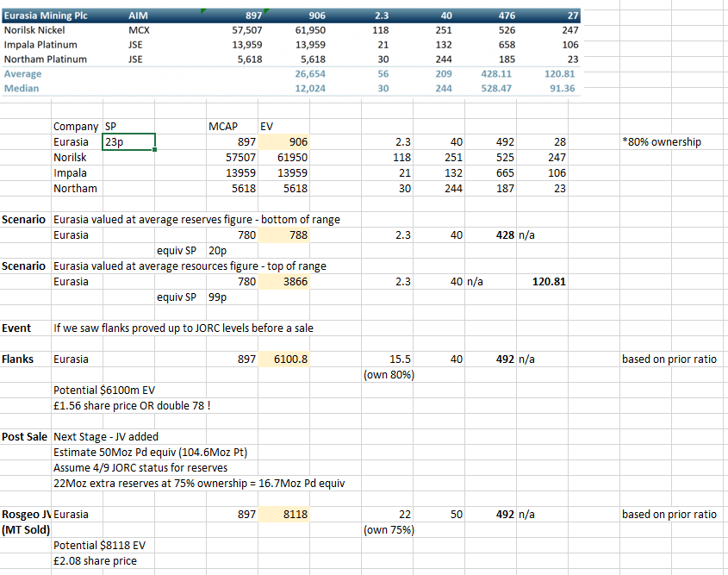Select the highlighted EV value 3866
The image size is (728, 575).
coord(283,281)
